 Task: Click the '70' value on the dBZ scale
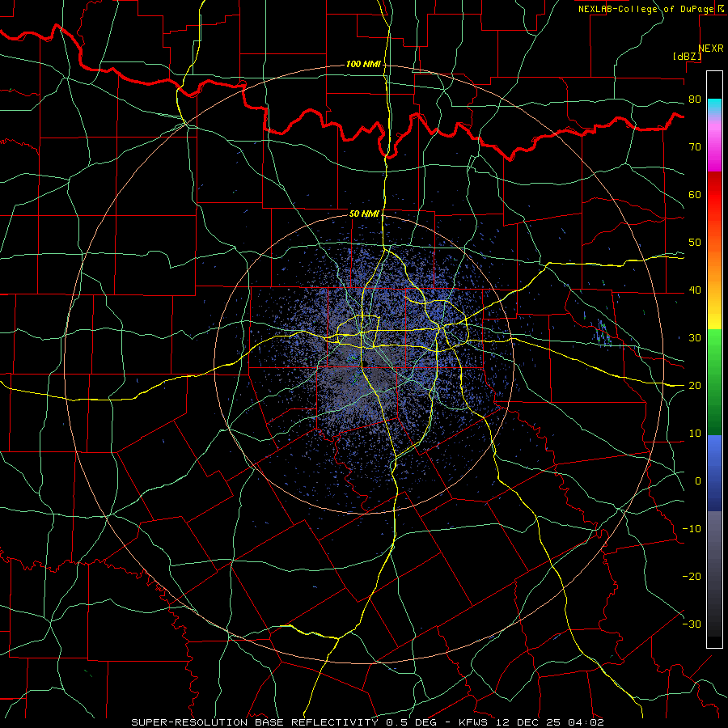(x=695, y=147)
